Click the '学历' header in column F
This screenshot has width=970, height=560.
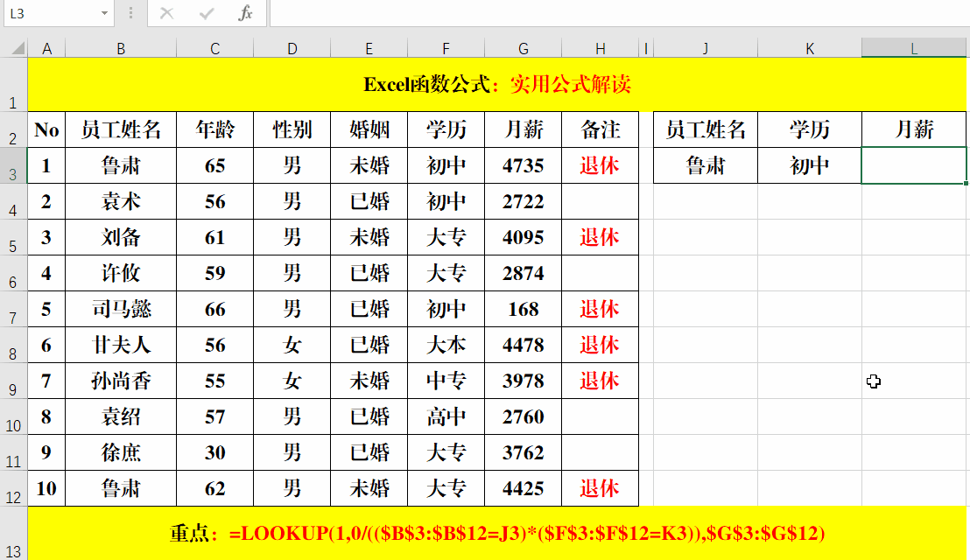click(446, 129)
